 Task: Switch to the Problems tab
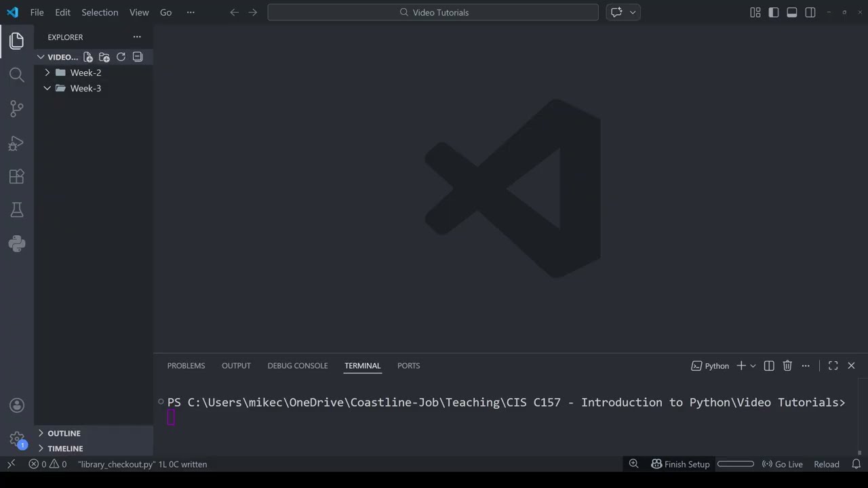186,366
